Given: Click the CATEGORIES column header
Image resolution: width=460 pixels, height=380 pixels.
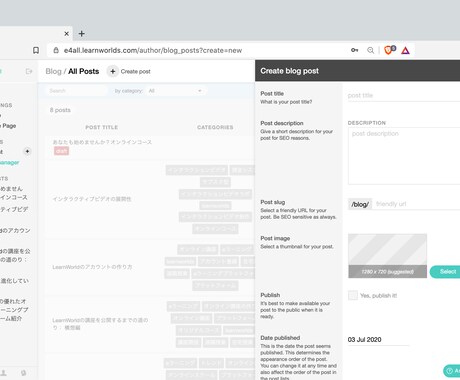Looking at the screenshot, I should (x=215, y=127).
